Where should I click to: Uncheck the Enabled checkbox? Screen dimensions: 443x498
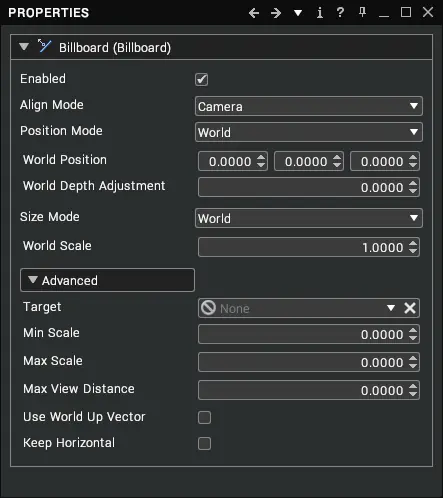[x=201, y=80]
